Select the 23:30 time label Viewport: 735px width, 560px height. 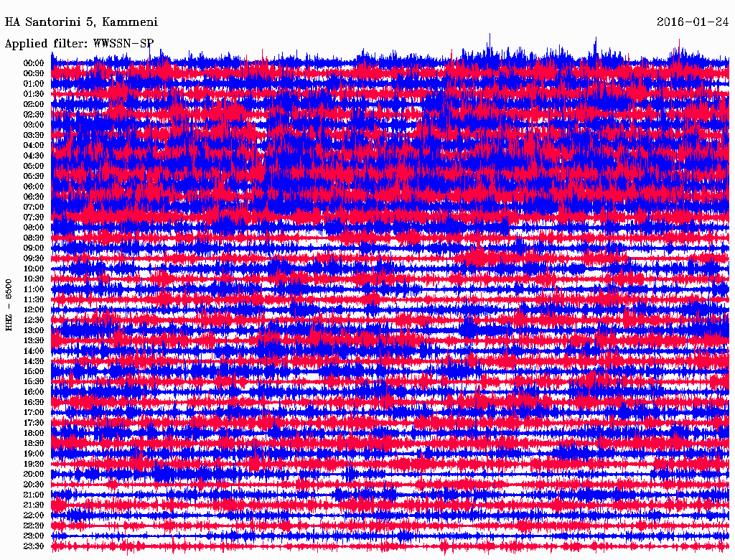click(33, 546)
